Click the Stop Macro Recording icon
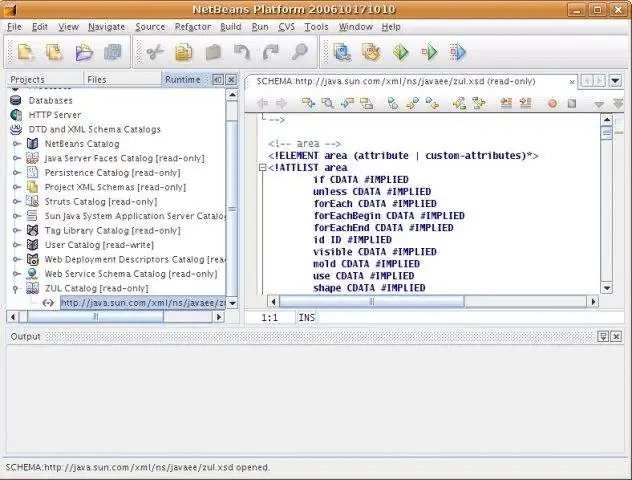 tap(572, 104)
